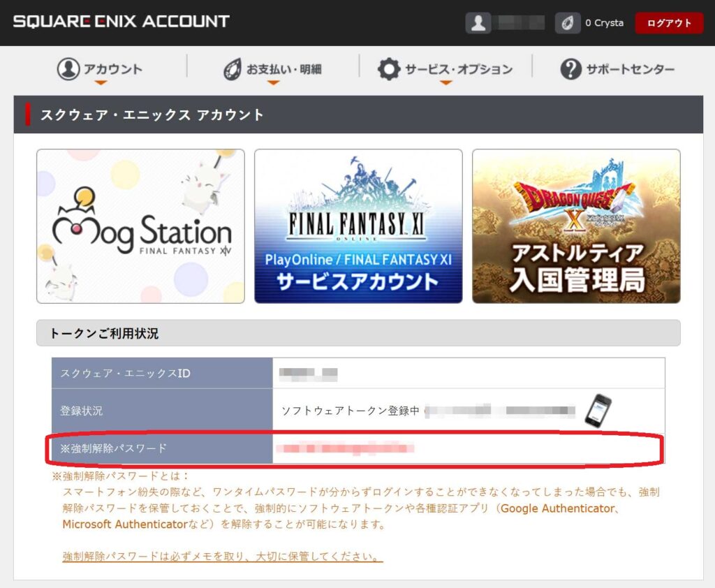Expand the orange arrow under お支払い・明細

[x=273, y=83]
